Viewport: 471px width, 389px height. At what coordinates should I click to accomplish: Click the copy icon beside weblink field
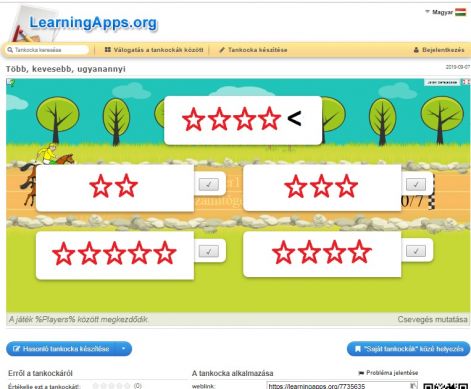click(x=414, y=386)
